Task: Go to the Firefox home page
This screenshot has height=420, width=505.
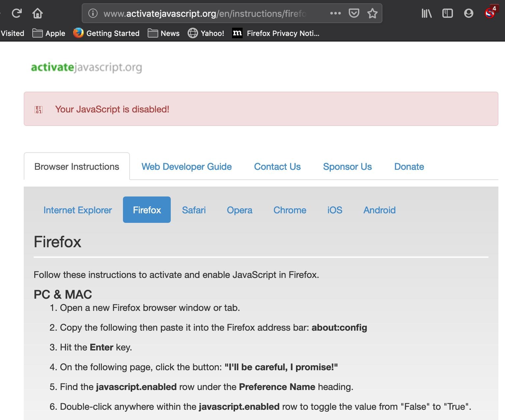Action: tap(38, 13)
